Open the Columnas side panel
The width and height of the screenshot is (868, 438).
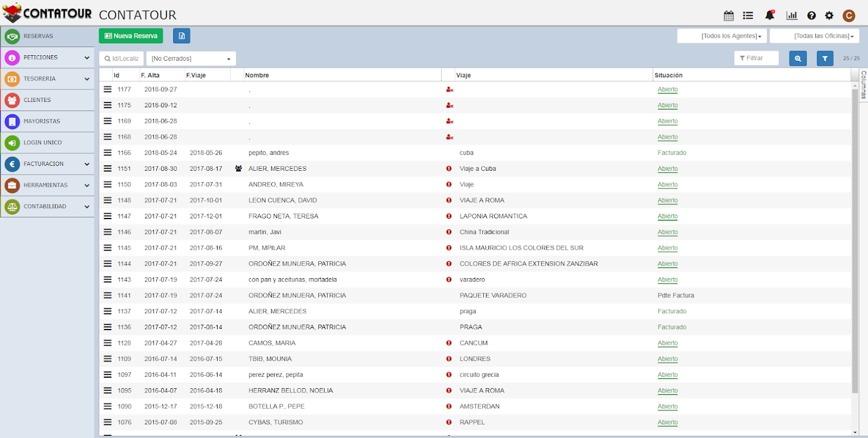(x=864, y=84)
